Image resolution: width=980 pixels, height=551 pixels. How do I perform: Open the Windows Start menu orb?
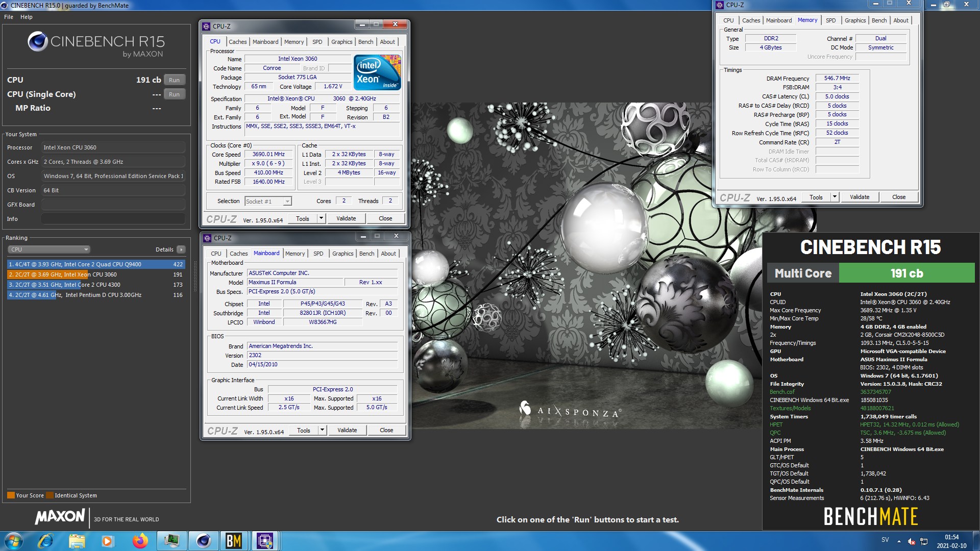tap(14, 541)
